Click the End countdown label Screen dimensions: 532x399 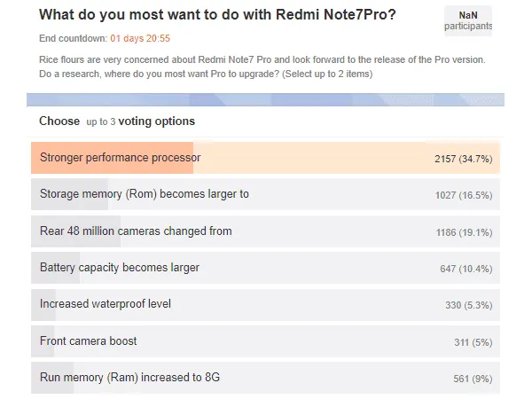[73, 39]
